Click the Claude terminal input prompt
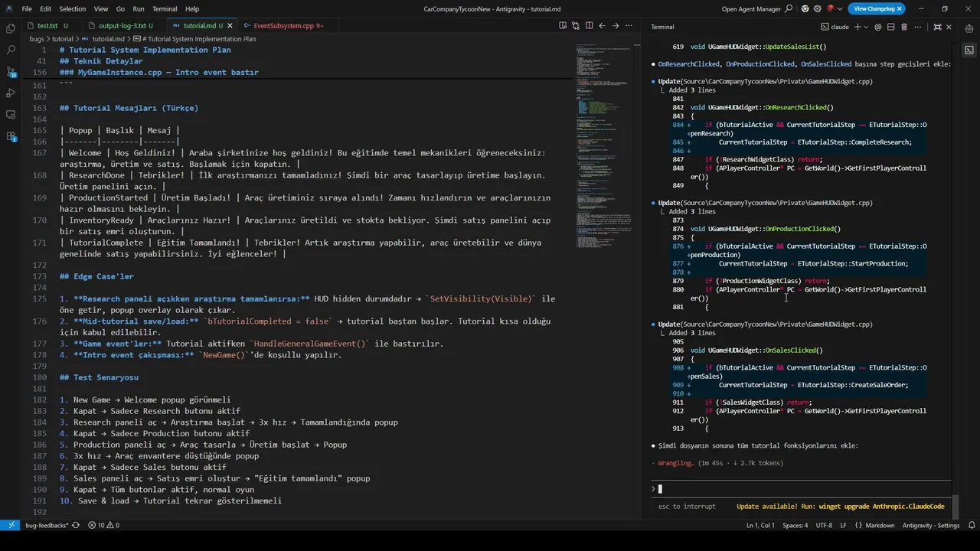Image resolution: width=980 pixels, height=551 pixels. [802, 489]
